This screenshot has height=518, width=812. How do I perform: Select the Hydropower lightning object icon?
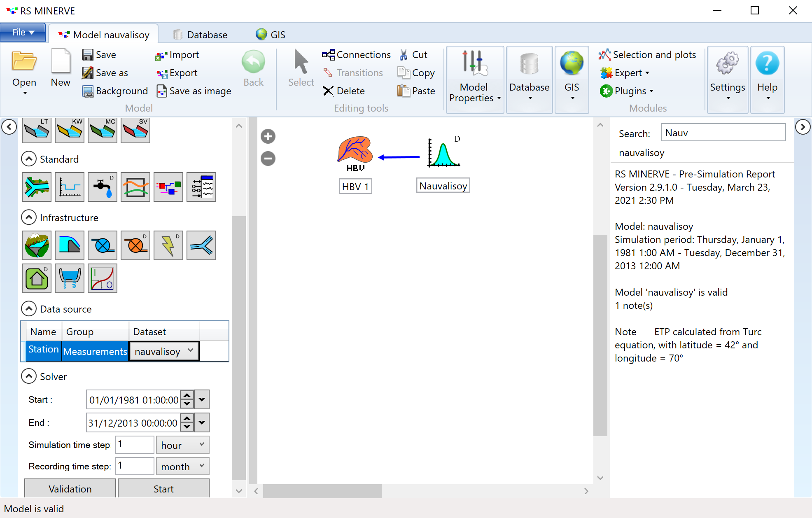coord(168,245)
